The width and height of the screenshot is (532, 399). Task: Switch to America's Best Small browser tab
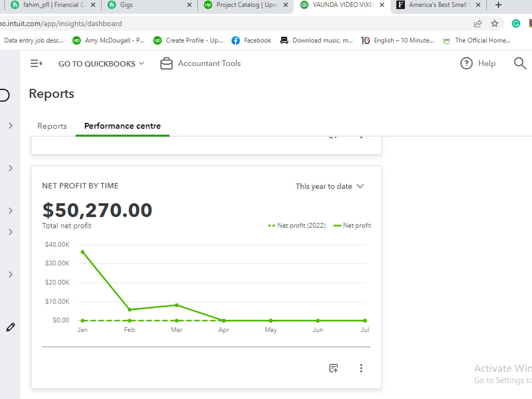[x=438, y=5]
